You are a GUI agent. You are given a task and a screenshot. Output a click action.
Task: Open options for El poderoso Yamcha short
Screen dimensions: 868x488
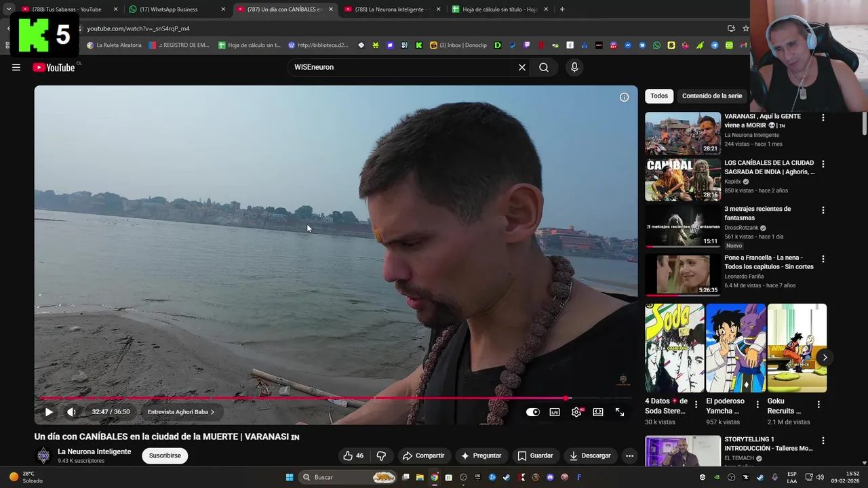[x=757, y=405]
